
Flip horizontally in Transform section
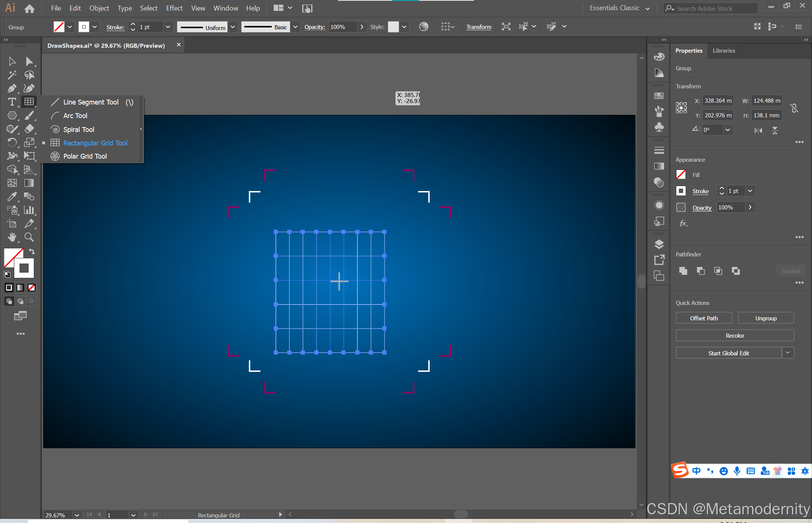coord(758,130)
